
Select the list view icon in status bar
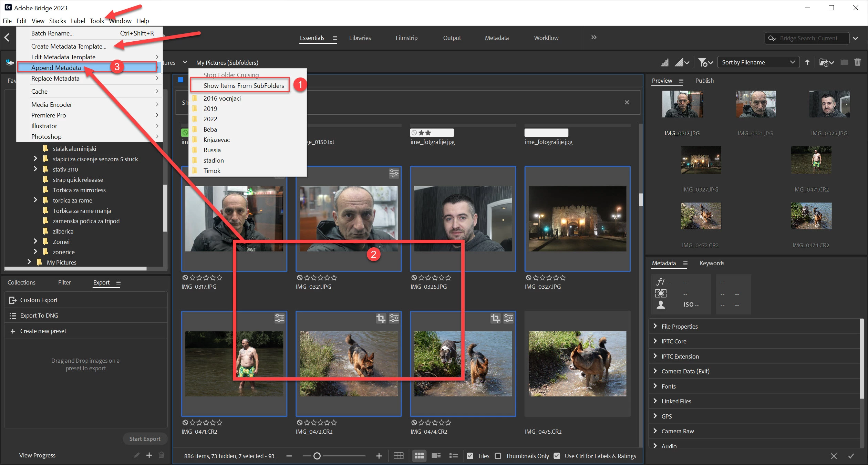click(x=453, y=456)
